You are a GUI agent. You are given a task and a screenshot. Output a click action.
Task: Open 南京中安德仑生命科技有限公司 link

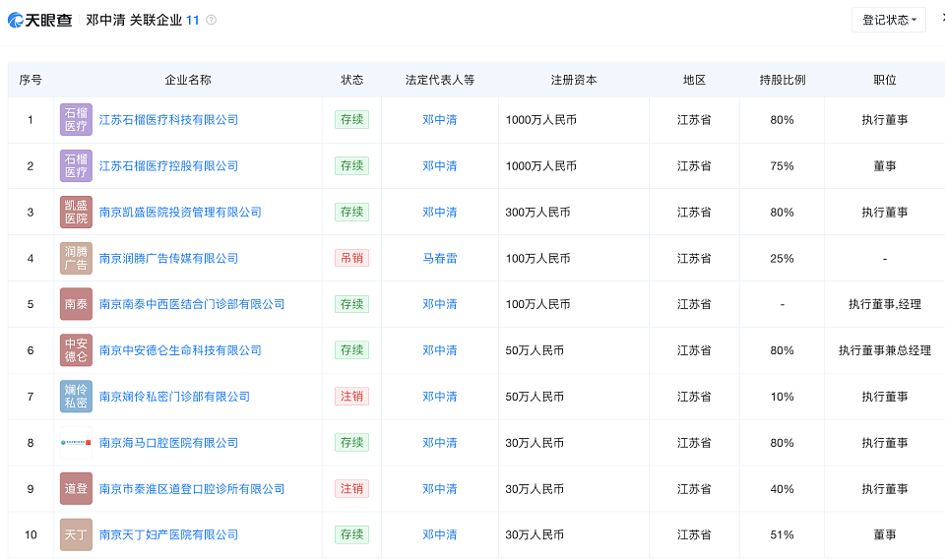180,350
